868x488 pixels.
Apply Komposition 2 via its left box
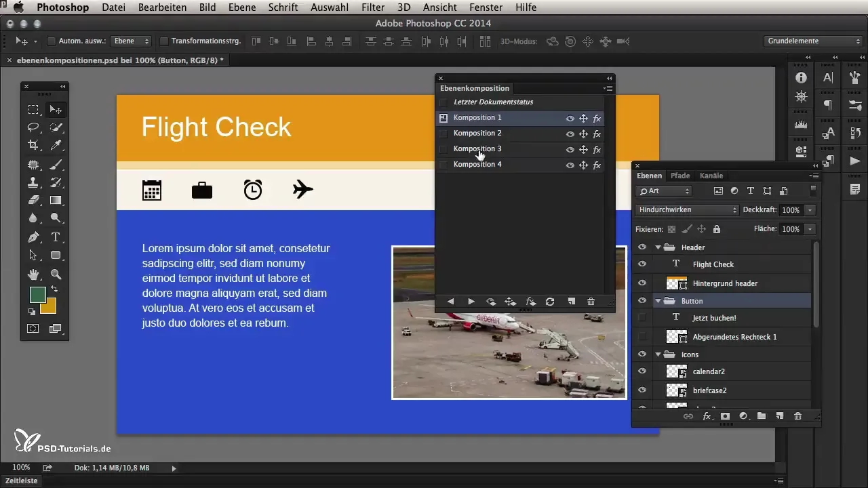click(443, 134)
